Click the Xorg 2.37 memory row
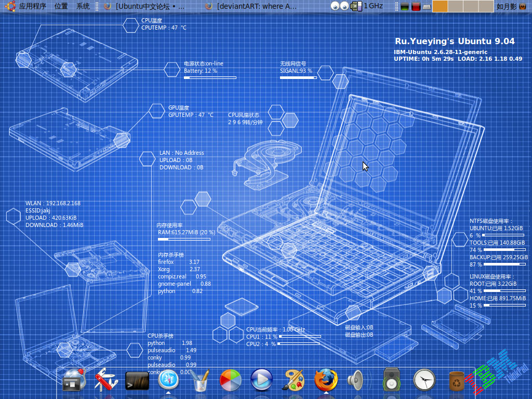The height and width of the screenshot is (399, 532). (179, 269)
